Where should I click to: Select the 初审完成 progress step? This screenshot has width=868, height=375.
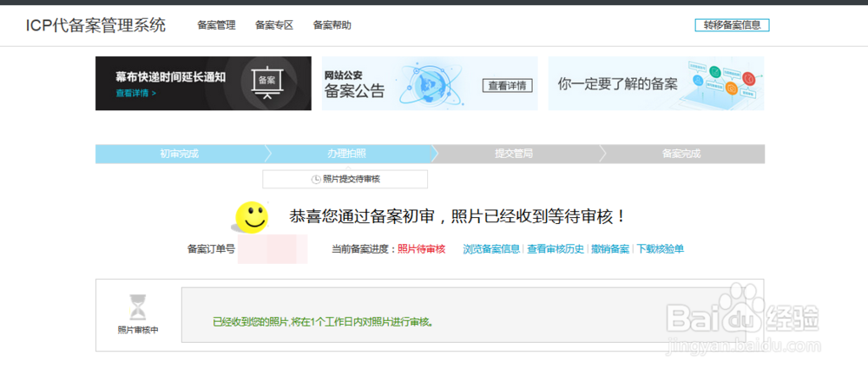(x=180, y=154)
